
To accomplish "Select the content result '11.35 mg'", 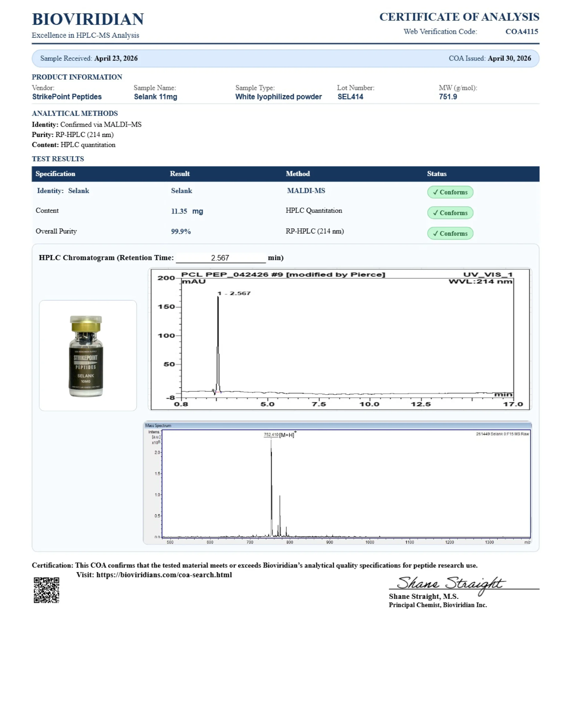I will tap(187, 211).
